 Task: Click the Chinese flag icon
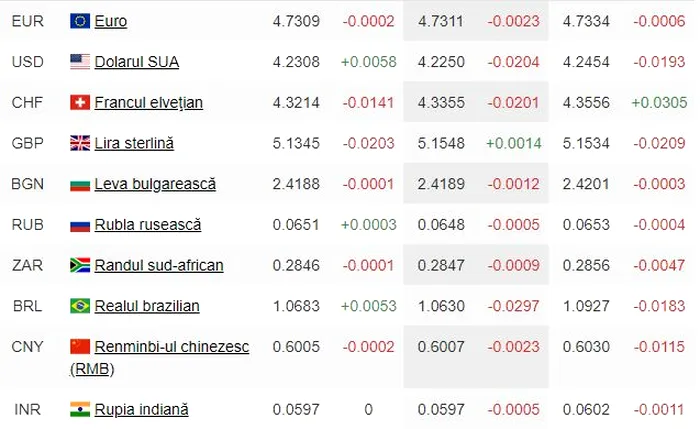point(80,347)
